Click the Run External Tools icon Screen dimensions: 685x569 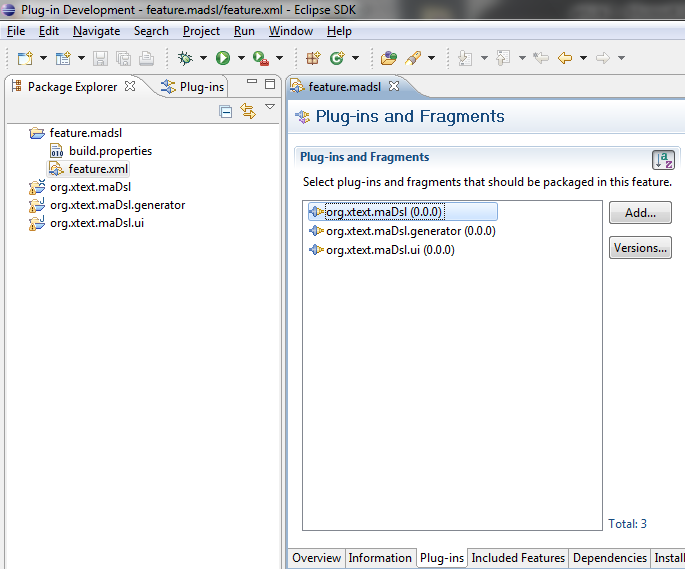[260, 58]
